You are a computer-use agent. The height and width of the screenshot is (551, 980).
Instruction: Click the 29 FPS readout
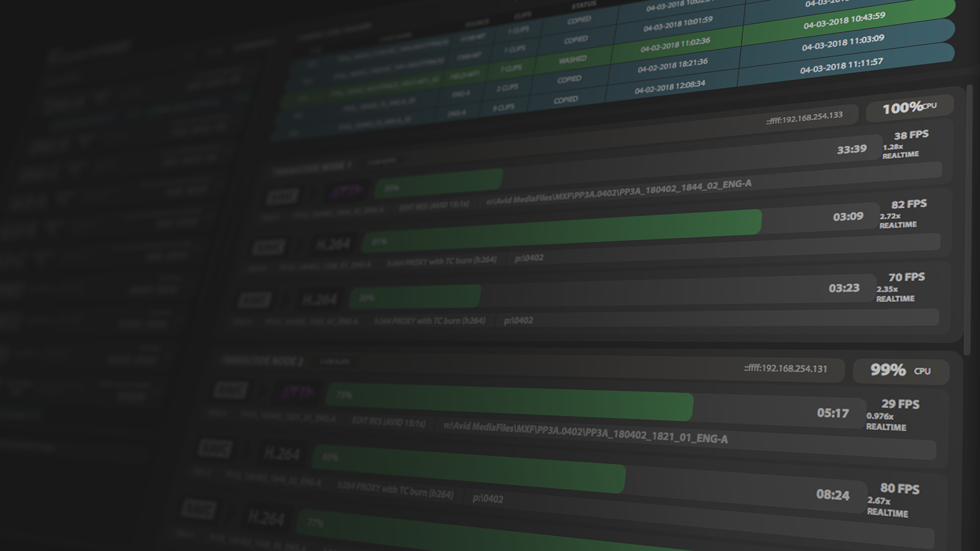pos(900,404)
